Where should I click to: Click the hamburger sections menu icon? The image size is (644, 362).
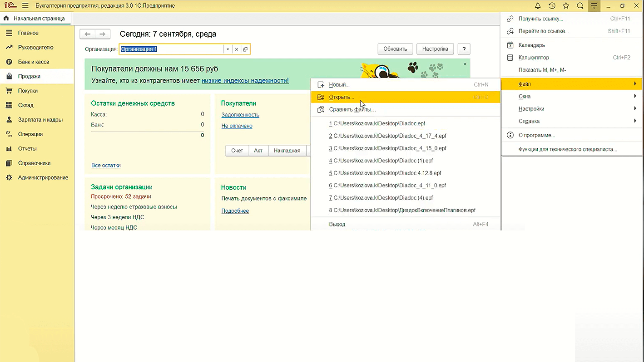[25, 6]
